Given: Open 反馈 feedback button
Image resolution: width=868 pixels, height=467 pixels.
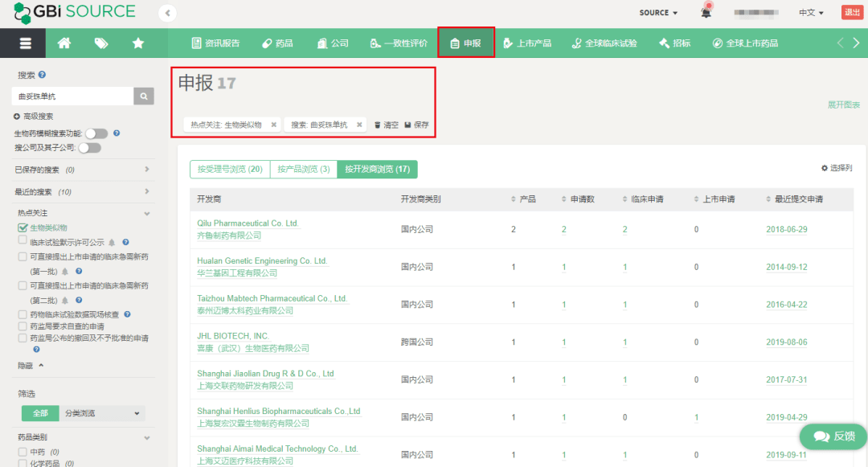Looking at the screenshot, I should (833, 436).
